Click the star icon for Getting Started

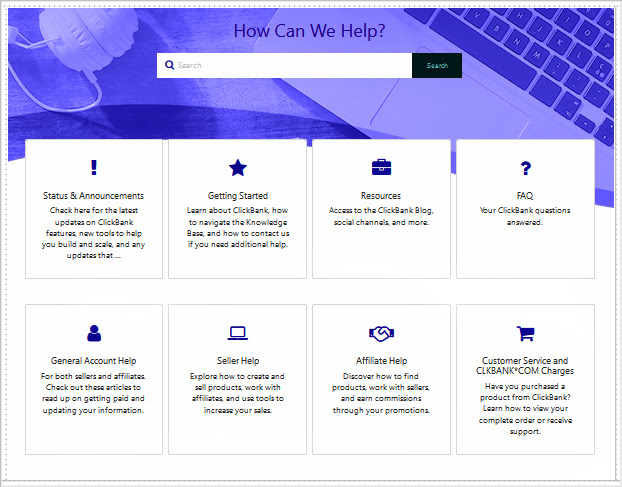point(238,167)
